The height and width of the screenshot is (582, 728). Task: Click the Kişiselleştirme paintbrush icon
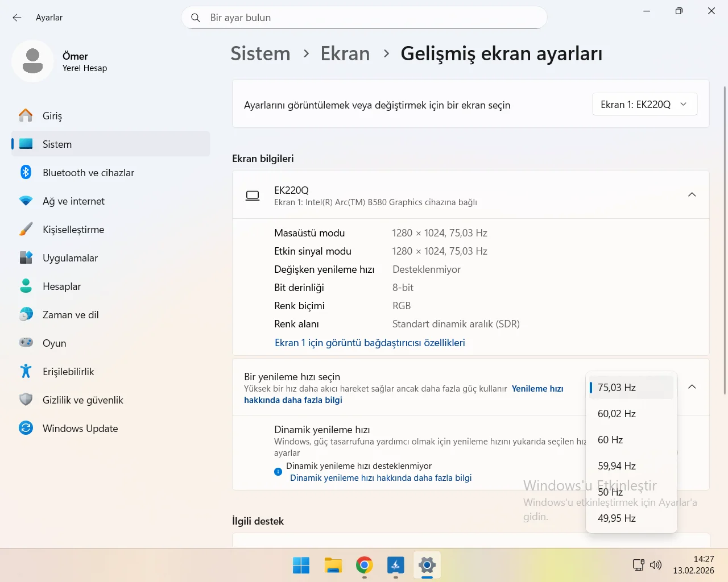click(26, 229)
